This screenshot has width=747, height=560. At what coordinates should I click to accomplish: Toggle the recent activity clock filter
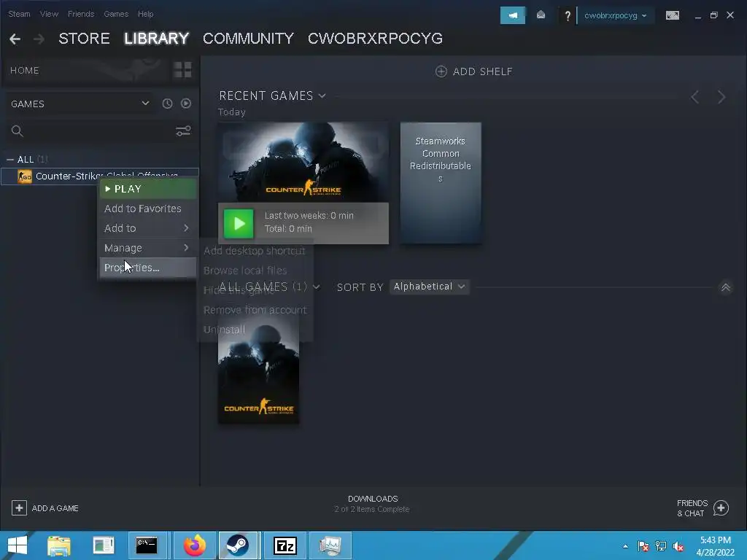167,104
